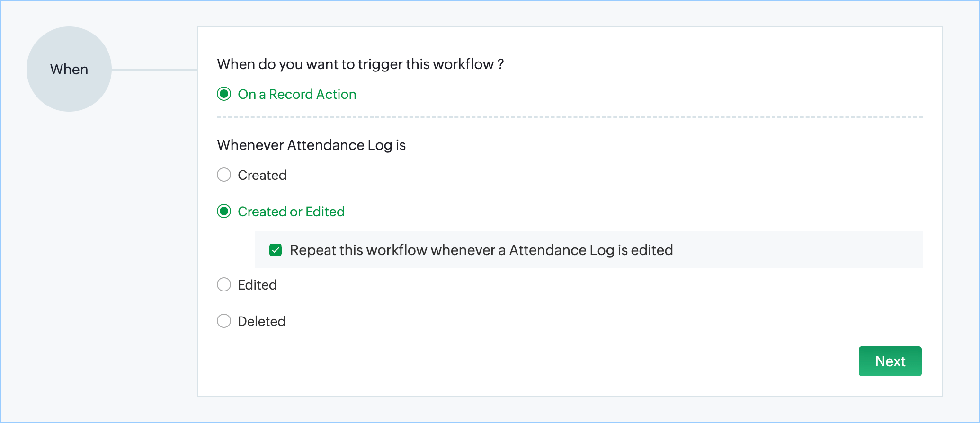Click the Whenever Attendance Log is text
The height and width of the screenshot is (423, 980).
(x=311, y=145)
